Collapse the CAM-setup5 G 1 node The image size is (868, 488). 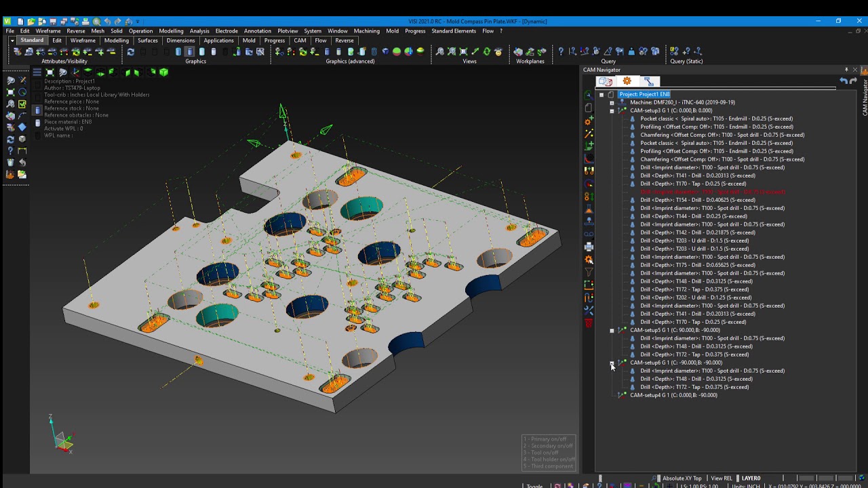click(x=612, y=330)
